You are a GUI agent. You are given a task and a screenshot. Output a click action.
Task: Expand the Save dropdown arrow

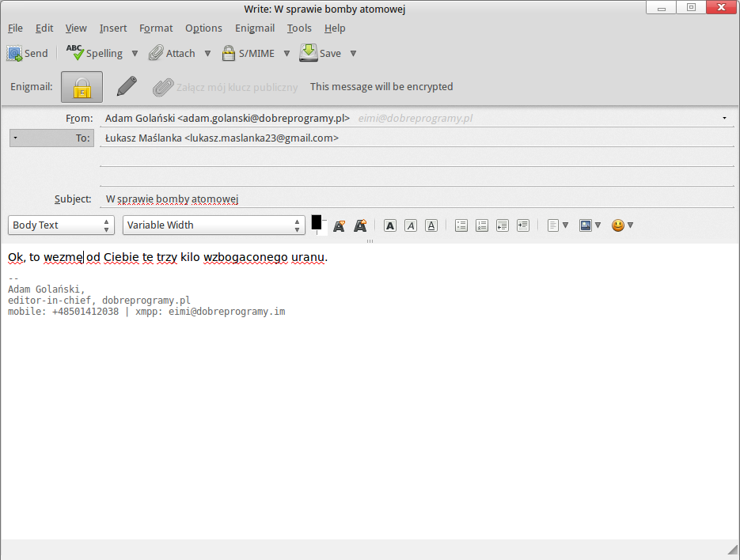click(353, 53)
